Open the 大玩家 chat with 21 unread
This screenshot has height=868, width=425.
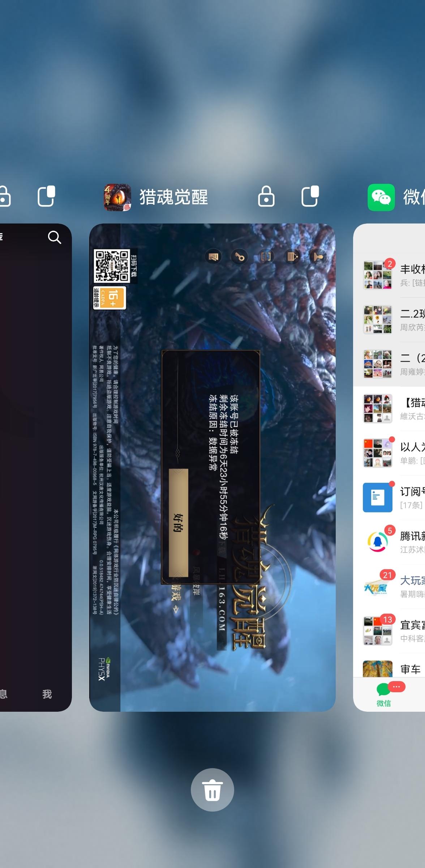coord(389,587)
